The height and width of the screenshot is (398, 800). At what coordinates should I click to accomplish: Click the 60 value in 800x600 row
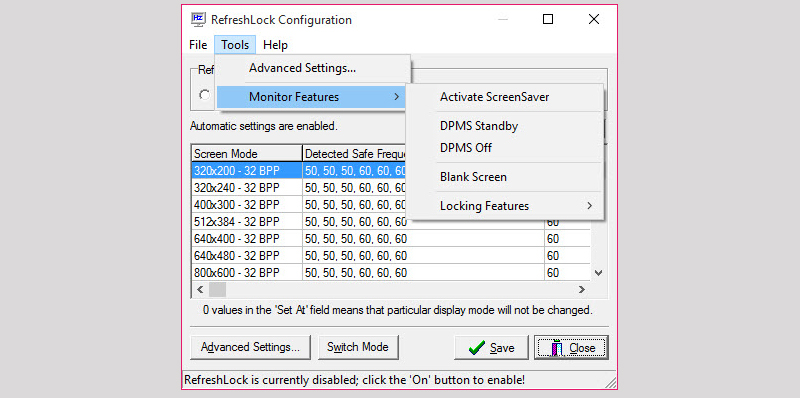[553, 272]
